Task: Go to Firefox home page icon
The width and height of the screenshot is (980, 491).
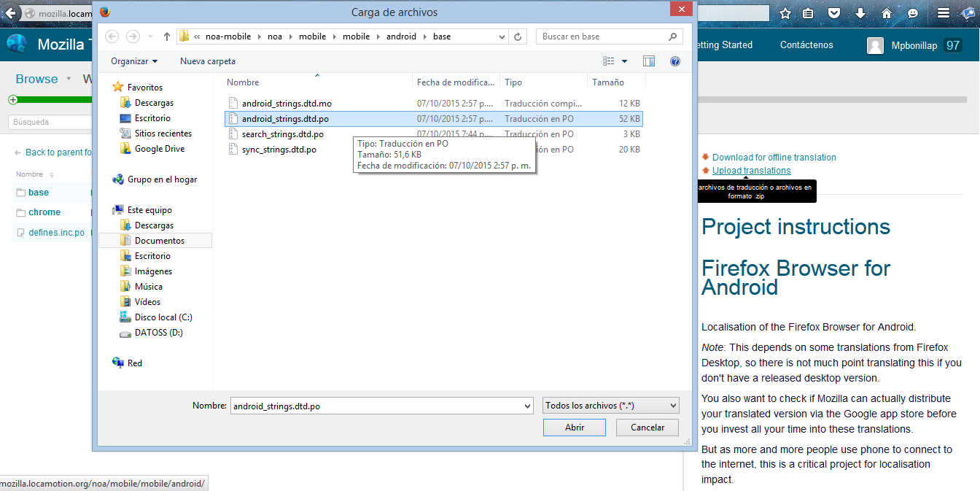Action: (x=887, y=13)
